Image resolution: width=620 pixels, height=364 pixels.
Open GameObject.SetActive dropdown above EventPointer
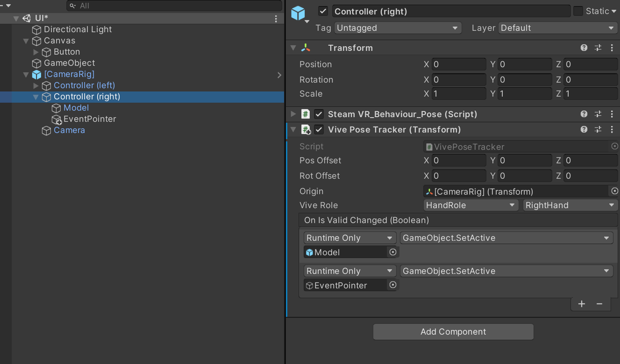506,271
